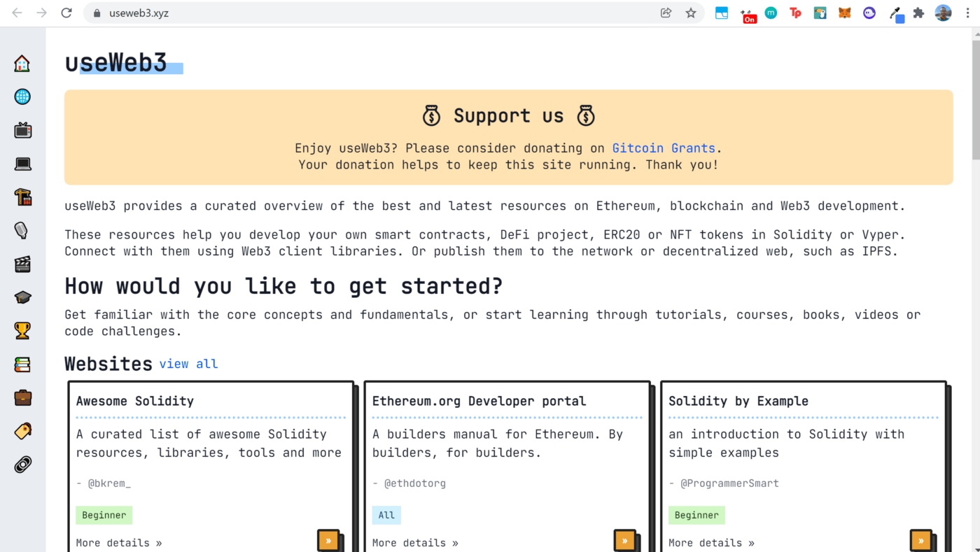The height and width of the screenshot is (552, 980).
Task: Select the laptop sidebar icon
Action: tap(22, 164)
